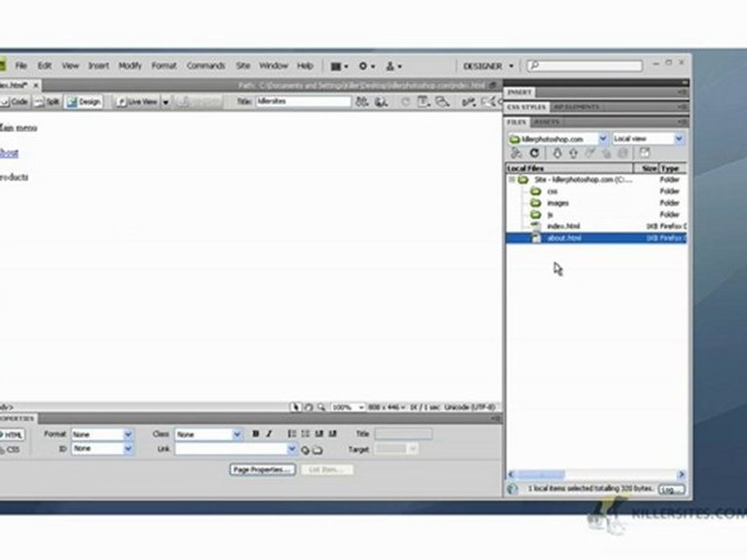This screenshot has height=560, width=747.
Task: Open the Local view dropdown
Action: tap(679, 138)
